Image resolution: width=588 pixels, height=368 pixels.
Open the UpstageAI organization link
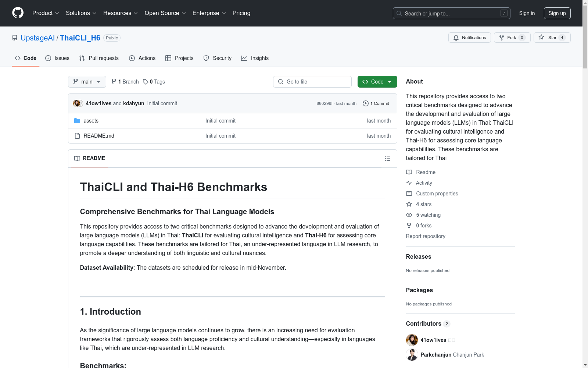pyautogui.click(x=37, y=38)
